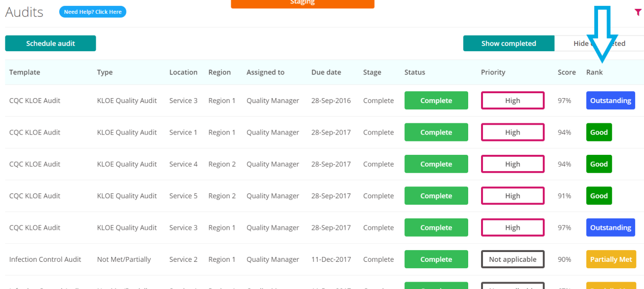The image size is (644, 289).
Task: Select the Service 5 location cell
Action: [183, 196]
